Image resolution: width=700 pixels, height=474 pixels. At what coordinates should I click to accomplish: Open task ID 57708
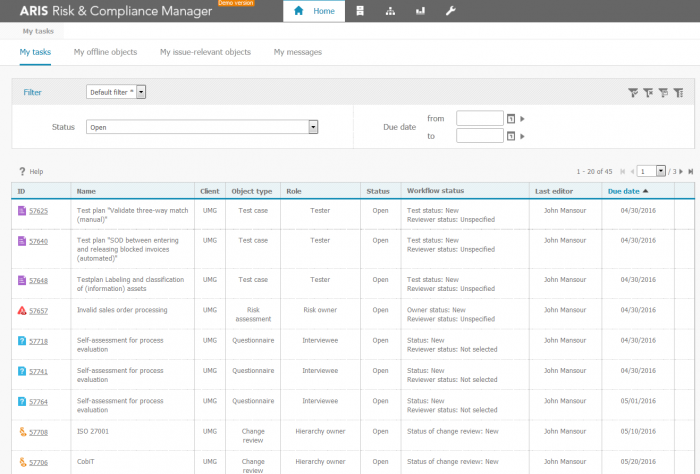(x=38, y=432)
